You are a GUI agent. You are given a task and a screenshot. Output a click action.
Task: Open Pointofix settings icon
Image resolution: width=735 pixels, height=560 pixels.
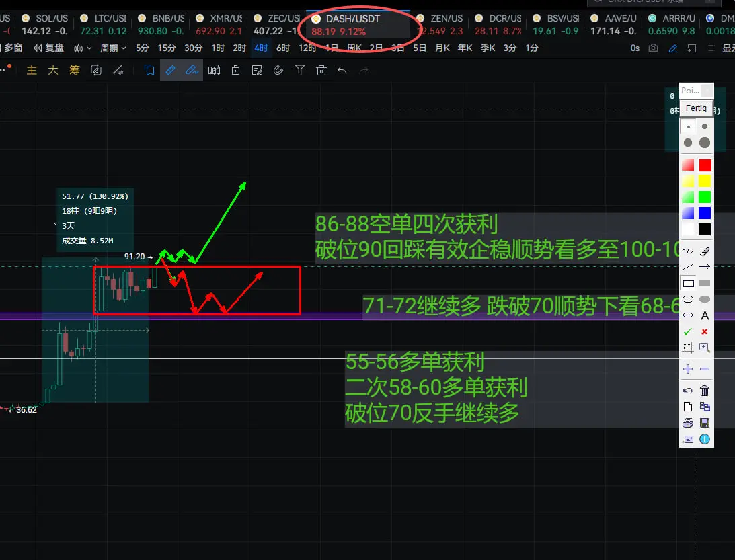pyautogui.click(x=688, y=440)
